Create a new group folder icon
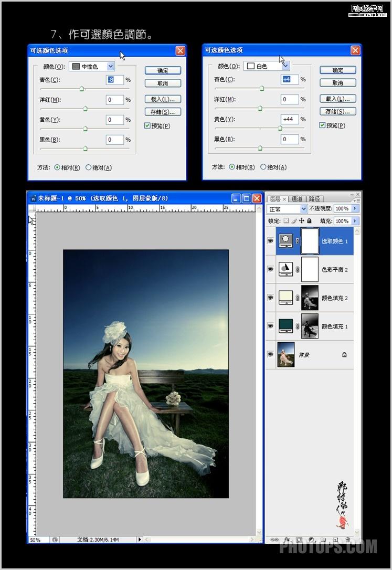The height and width of the screenshot is (570, 392). 323,540
